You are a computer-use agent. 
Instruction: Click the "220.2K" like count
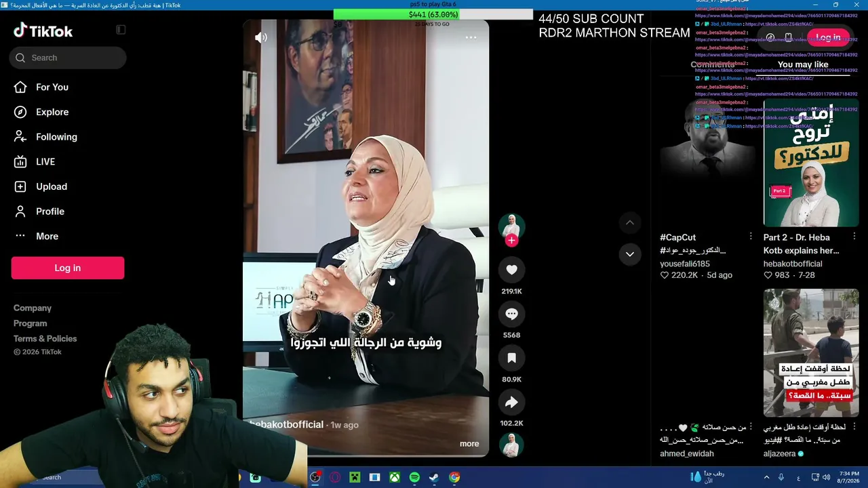click(684, 275)
